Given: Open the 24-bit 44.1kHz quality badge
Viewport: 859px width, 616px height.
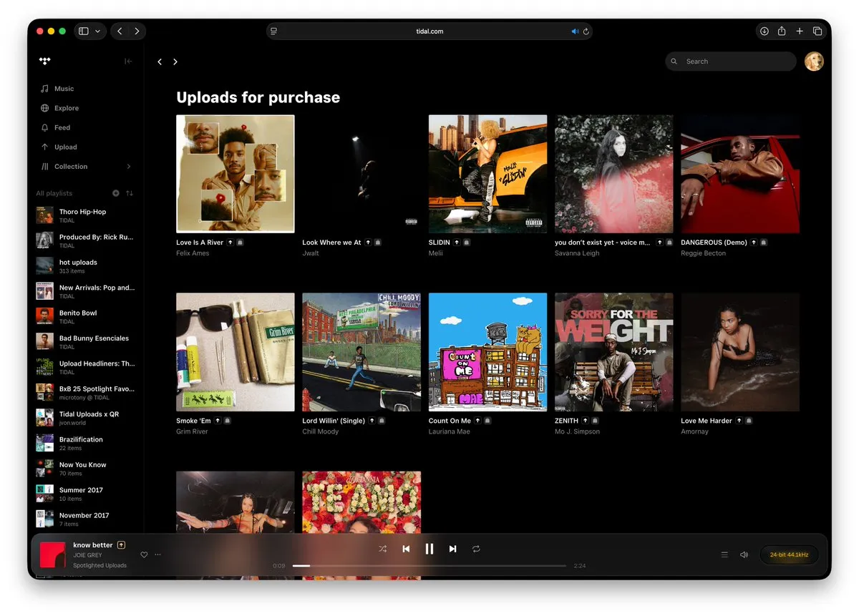Looking at the screenshot, I should (789, 554).
